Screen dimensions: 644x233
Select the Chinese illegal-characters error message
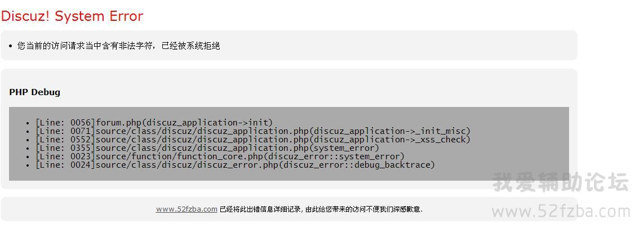pos(119,46)
